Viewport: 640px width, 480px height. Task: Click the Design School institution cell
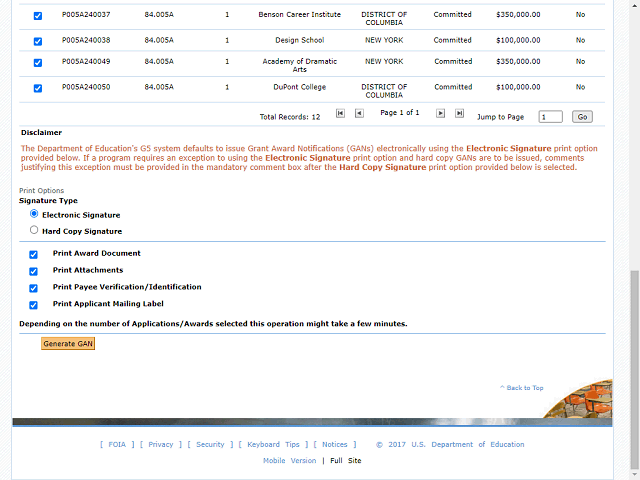tap(300, 40)
